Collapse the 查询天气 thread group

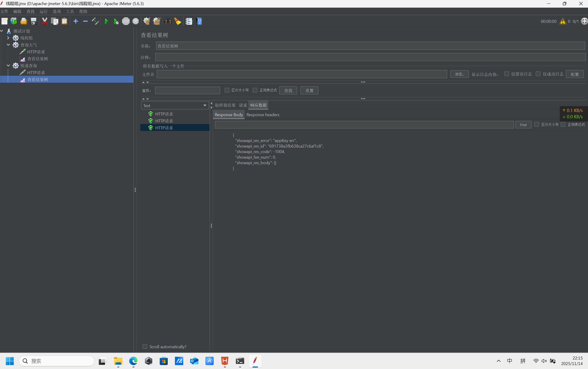click(8, 45)
